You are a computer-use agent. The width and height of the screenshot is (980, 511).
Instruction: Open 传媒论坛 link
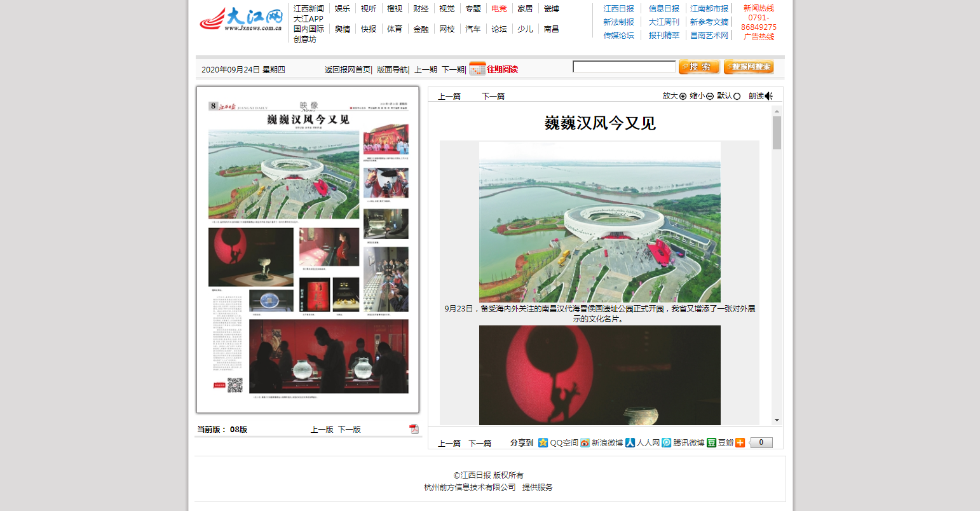[x=619, y=36]
